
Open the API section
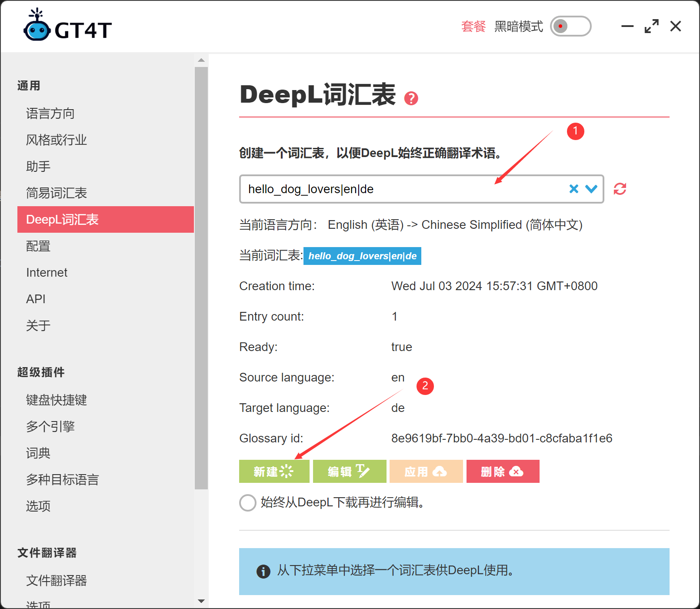coord(36,298)
